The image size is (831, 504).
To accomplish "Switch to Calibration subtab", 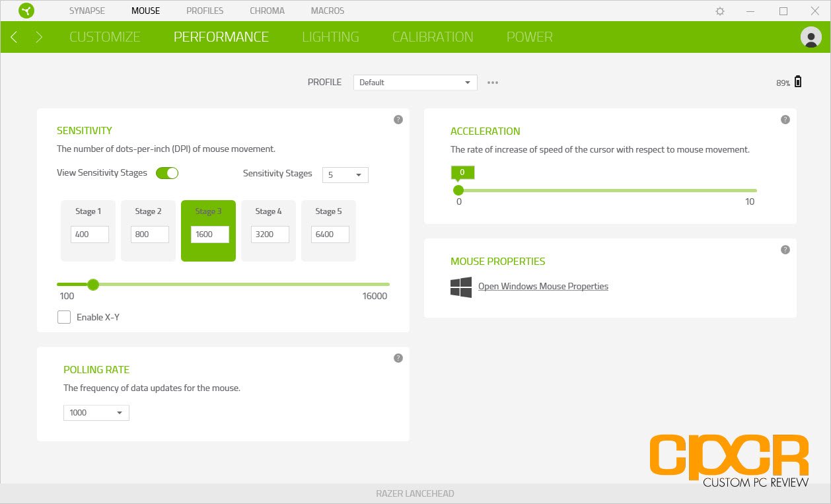I will pos(433,37).
